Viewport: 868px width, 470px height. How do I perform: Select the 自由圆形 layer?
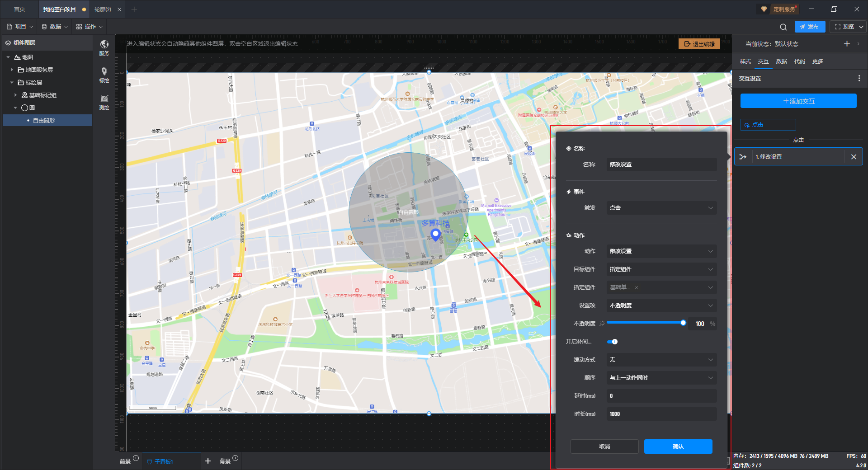pos(47,121)
